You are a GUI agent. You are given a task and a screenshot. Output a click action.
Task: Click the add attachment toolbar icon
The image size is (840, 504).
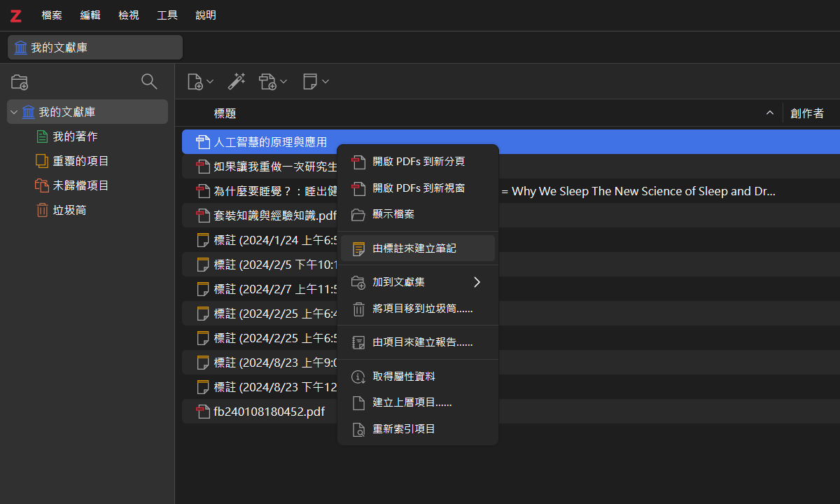tap(267, 81)
